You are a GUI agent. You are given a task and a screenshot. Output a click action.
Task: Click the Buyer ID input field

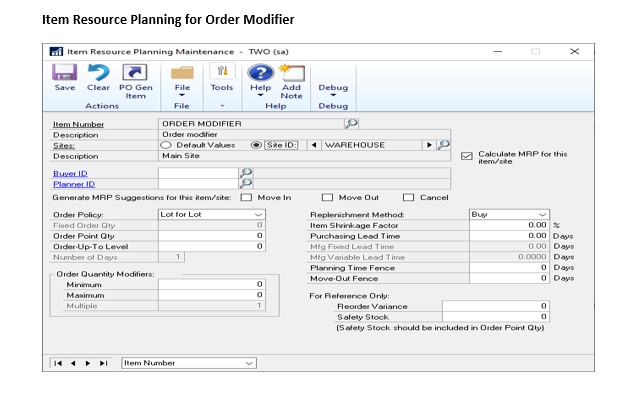(198, 173)
